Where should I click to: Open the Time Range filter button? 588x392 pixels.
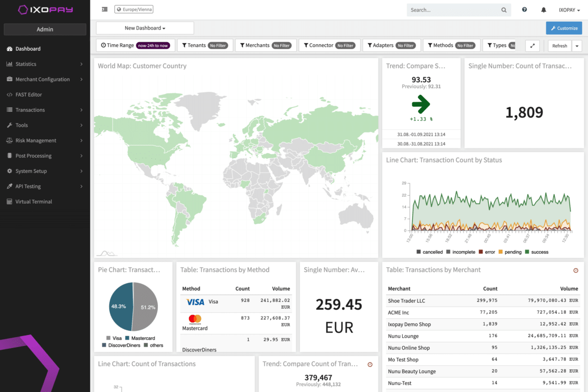(x=135, y=45)
